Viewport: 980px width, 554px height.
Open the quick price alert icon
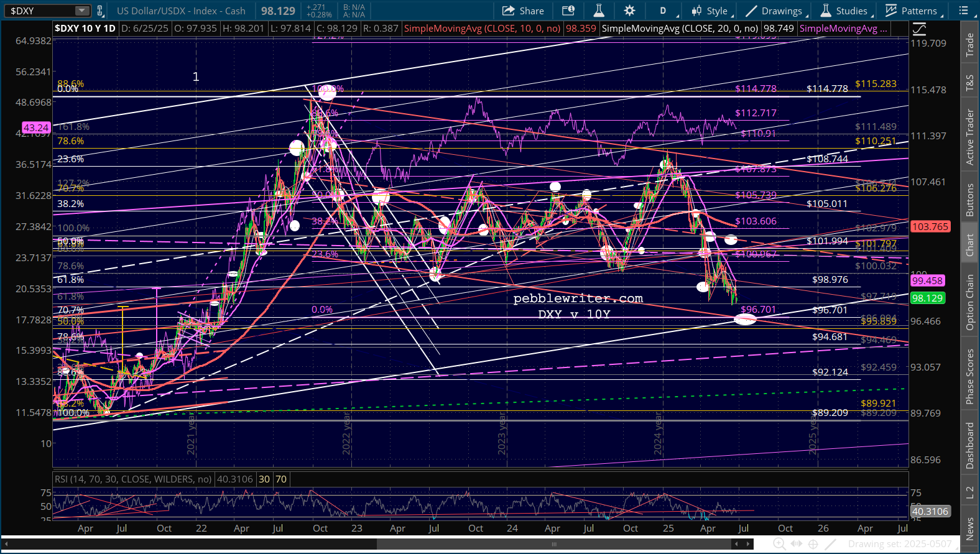click(x=568, y=11)
